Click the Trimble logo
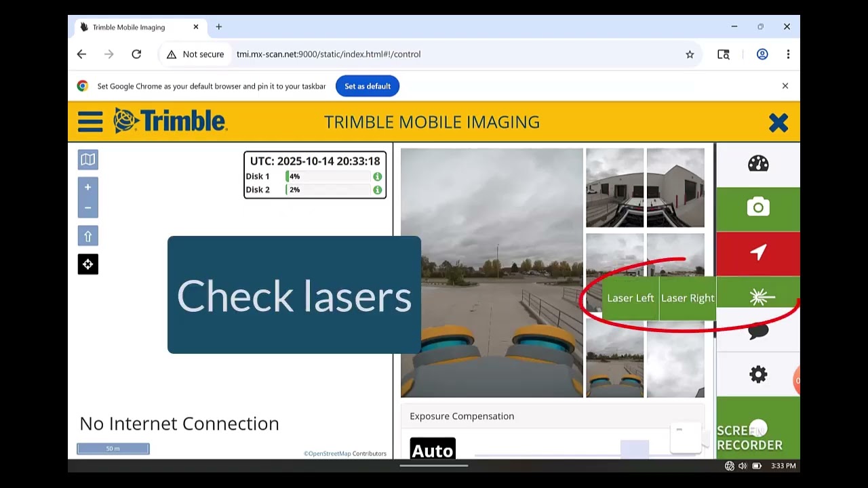The image size is (868, 488). (170, 121)
